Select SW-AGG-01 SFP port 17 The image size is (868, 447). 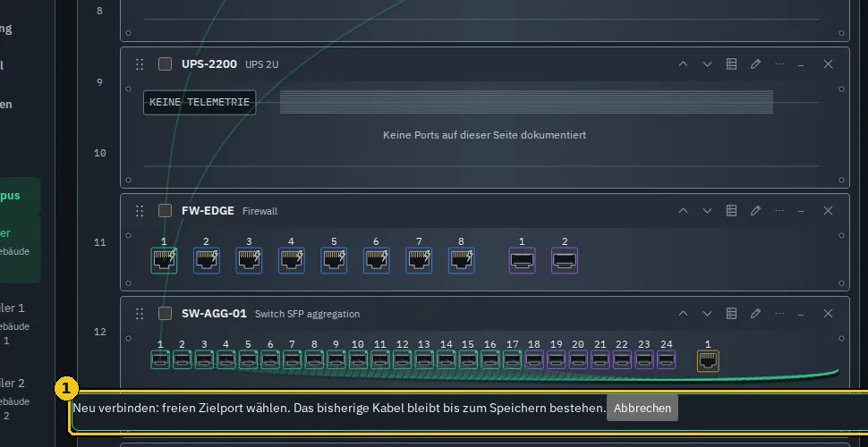(x=512, y=359)
